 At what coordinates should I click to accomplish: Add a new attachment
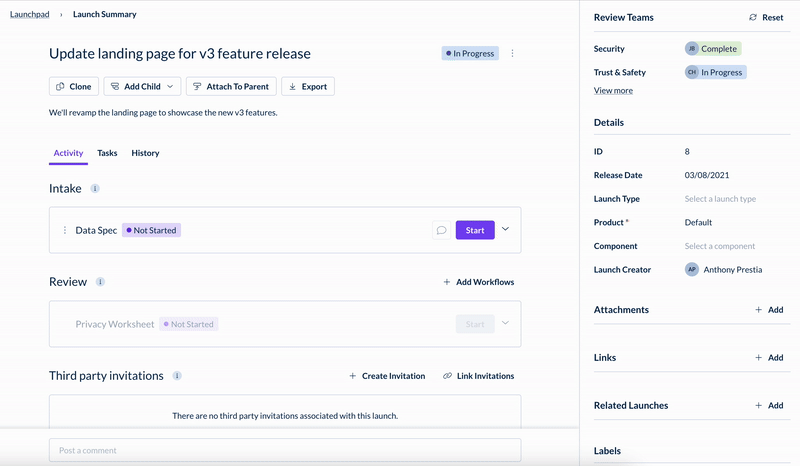[x=768, y=310]
